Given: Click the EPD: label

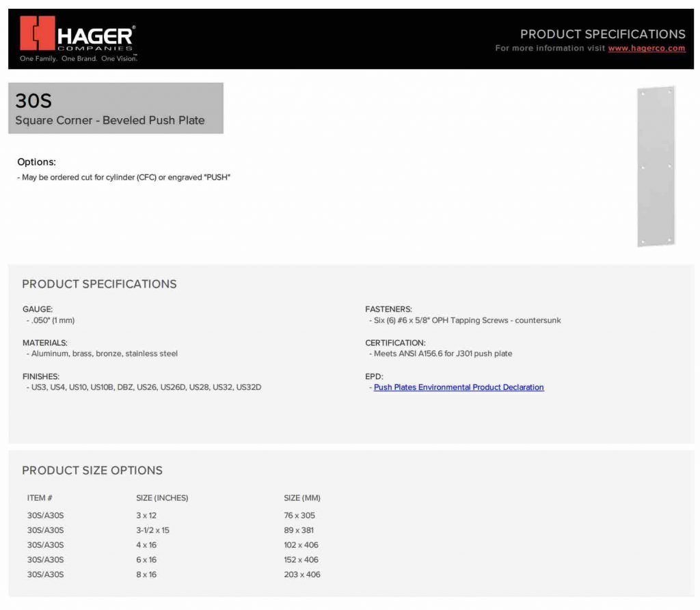Looking at the screenshot, I should coord(374,376).
